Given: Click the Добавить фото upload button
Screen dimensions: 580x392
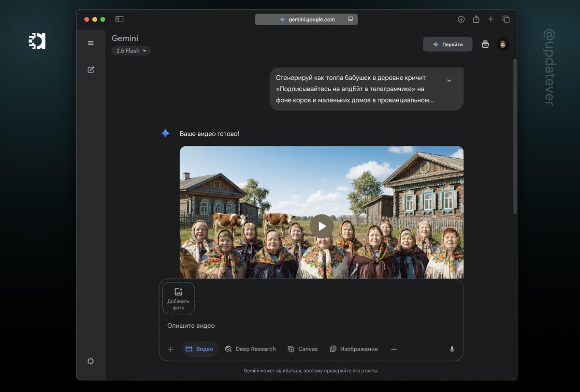Looking at the screenshot, I should (178, 298).
